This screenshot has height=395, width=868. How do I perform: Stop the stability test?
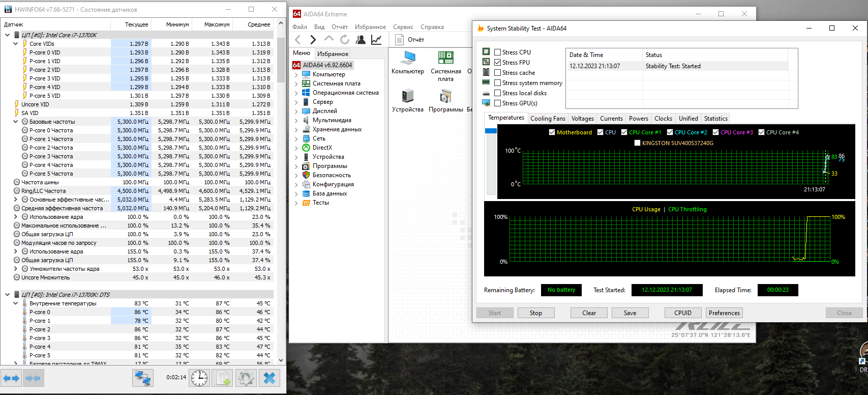[x=536, y=313]
